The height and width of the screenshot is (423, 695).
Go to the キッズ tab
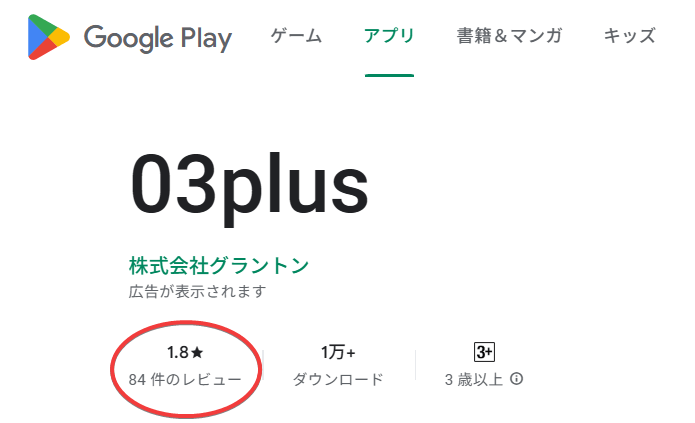point(629,37)
